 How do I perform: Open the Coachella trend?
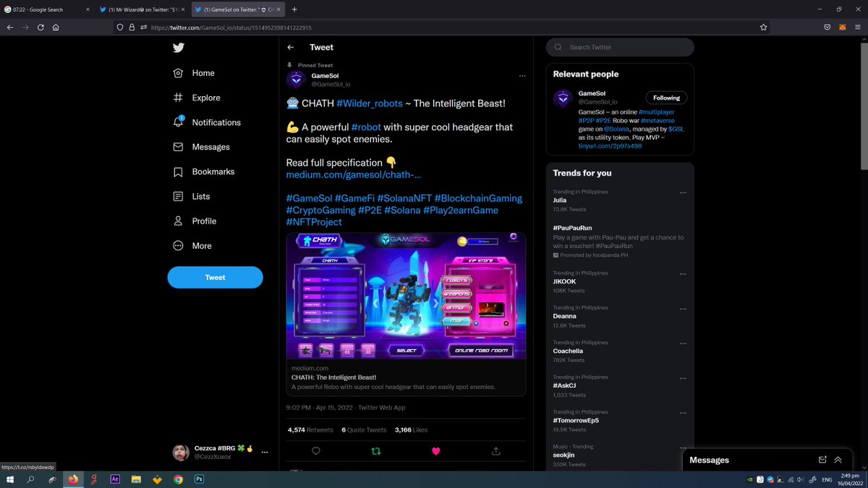pyautogui.click(x=620, y=351)
